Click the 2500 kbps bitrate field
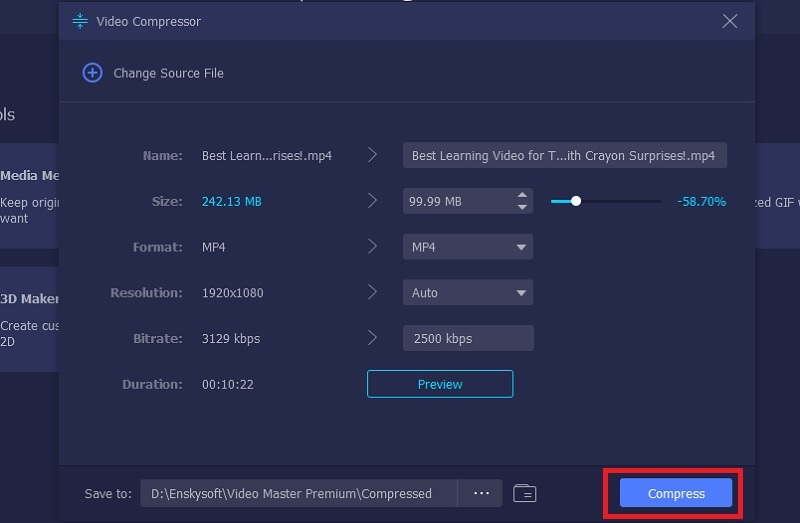 point(468,338)
